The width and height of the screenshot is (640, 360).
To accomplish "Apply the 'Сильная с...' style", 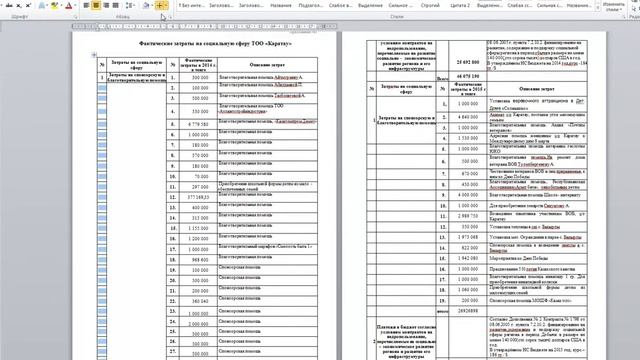I will coord(549,5).
